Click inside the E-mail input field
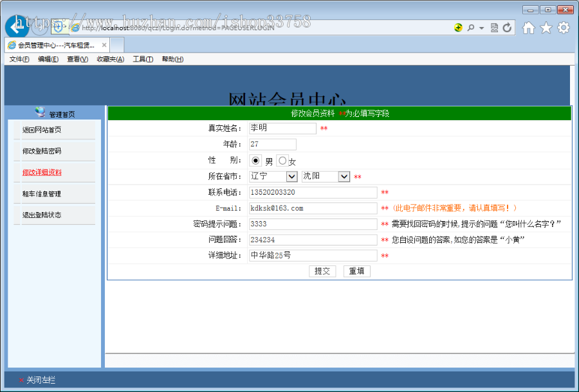579x392 pixels. coord(313,208)
